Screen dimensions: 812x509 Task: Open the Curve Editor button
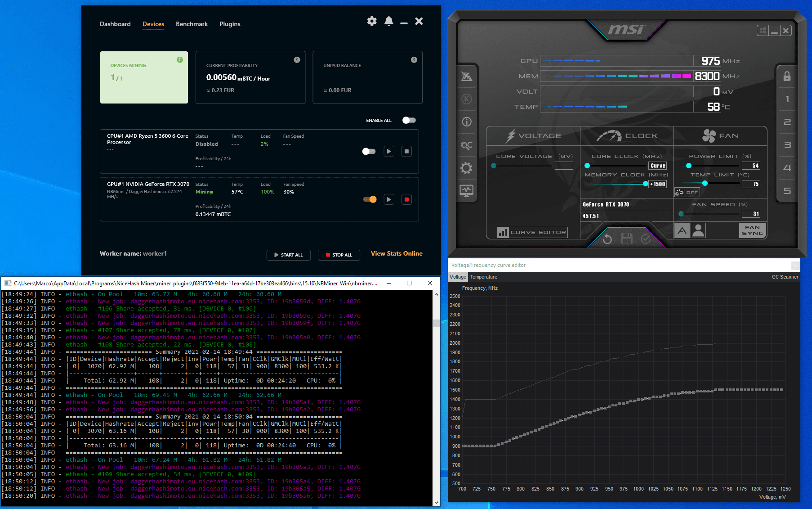pyautogui.click(x=532, y=232)
